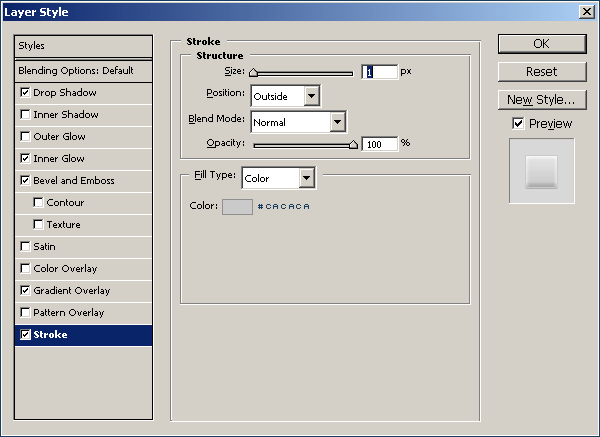Image resolution: width=600 pixels, height=437 pixels.
Task: Close the Layer Style dialog
Action: pos(587,11)
